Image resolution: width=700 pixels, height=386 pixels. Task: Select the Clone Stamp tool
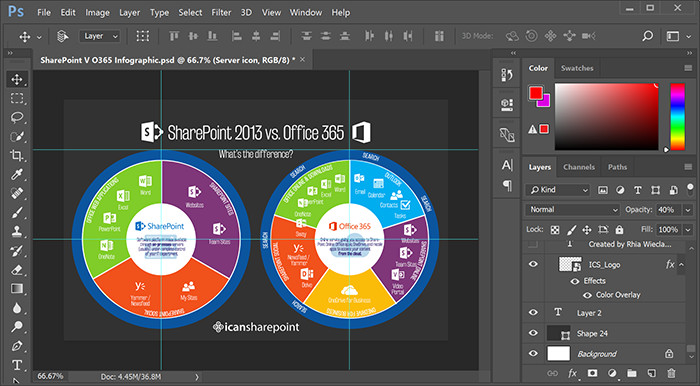[x=17, y=232]
